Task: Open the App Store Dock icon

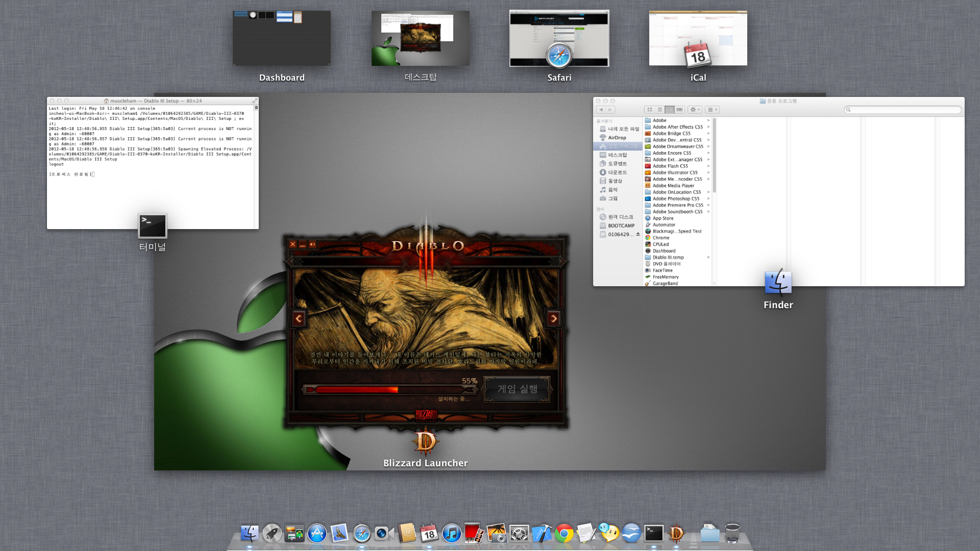Action: coord(317,534)
